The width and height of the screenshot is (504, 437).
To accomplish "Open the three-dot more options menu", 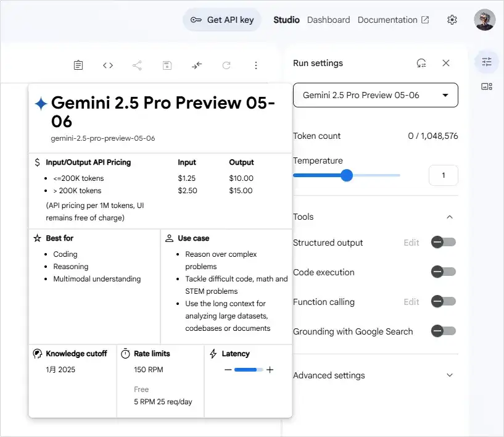I will [x=256, y=65].
